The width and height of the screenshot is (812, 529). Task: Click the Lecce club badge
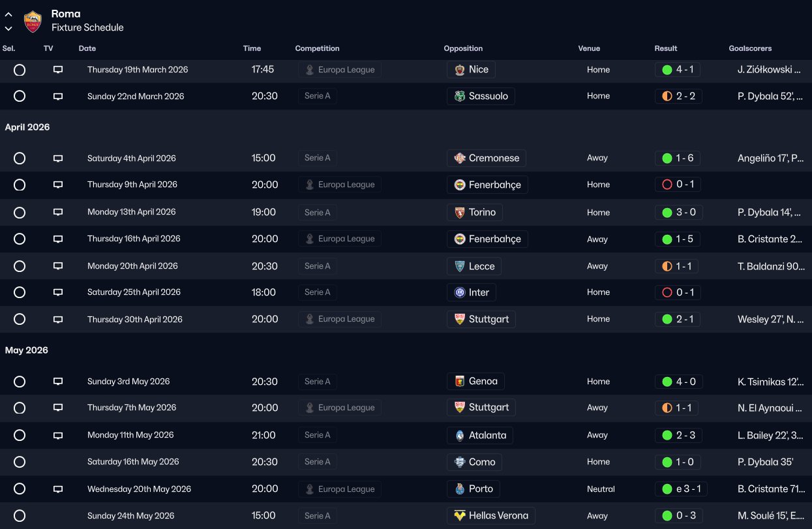coord(460,266)
